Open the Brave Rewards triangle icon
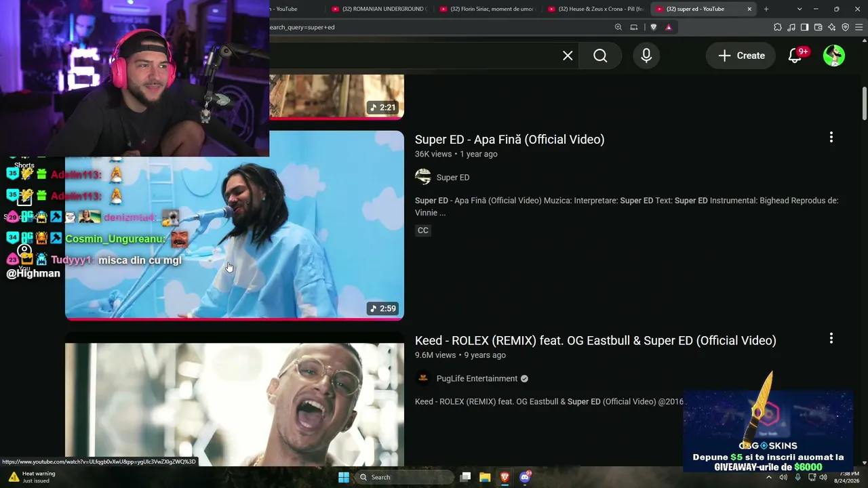868x488 pixels. pyautogui.click(x=669, y=27)
